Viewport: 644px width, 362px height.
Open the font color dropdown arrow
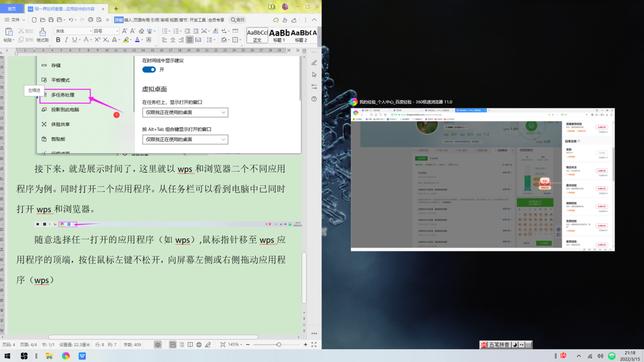(x=143, y=40)
